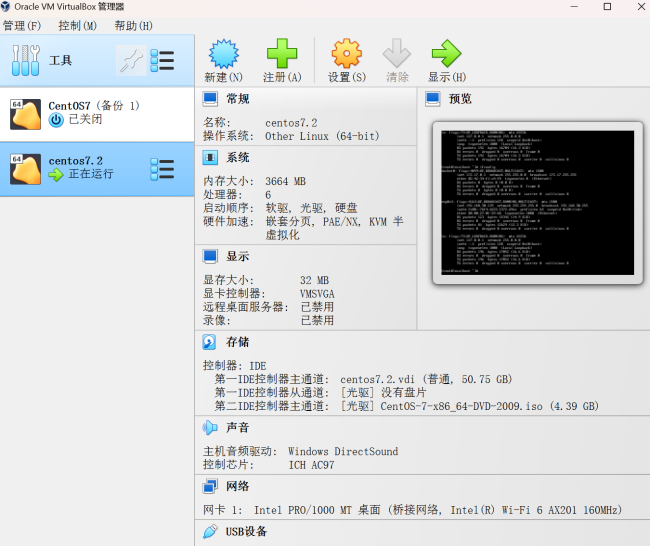Close the VirtualBox manager window

coord(641,7)
